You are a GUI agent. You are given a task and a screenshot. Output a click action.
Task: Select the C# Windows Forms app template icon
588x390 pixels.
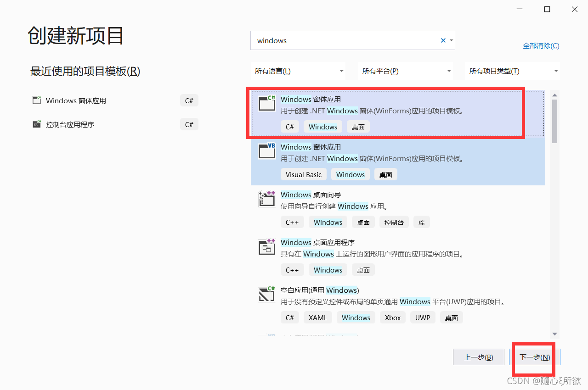[267, 103]
